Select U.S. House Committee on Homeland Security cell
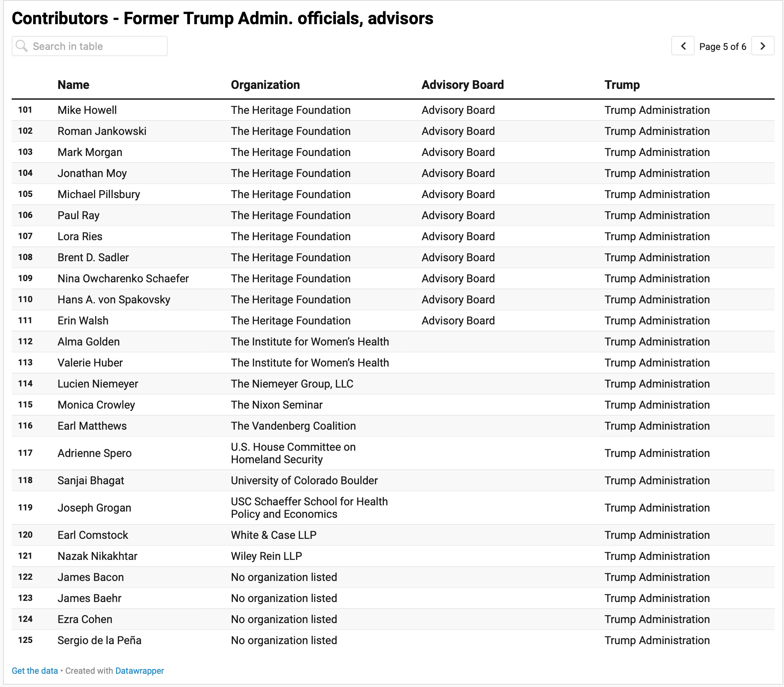Viewport: 784px width, 687px height. pyautogui.click(x=293, y=453)
